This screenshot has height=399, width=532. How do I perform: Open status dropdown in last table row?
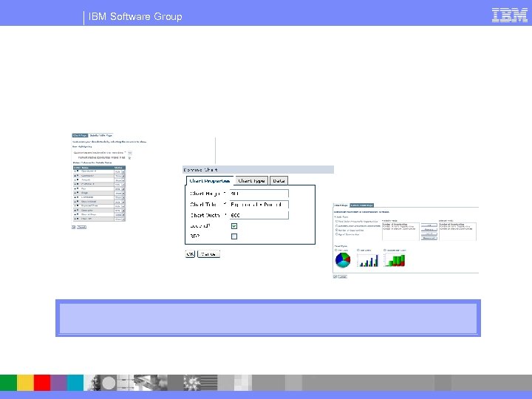120,219
